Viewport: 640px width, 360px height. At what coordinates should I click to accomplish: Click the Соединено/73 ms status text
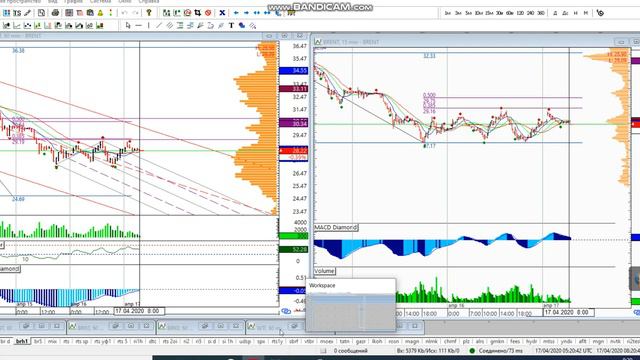point(500,351)
